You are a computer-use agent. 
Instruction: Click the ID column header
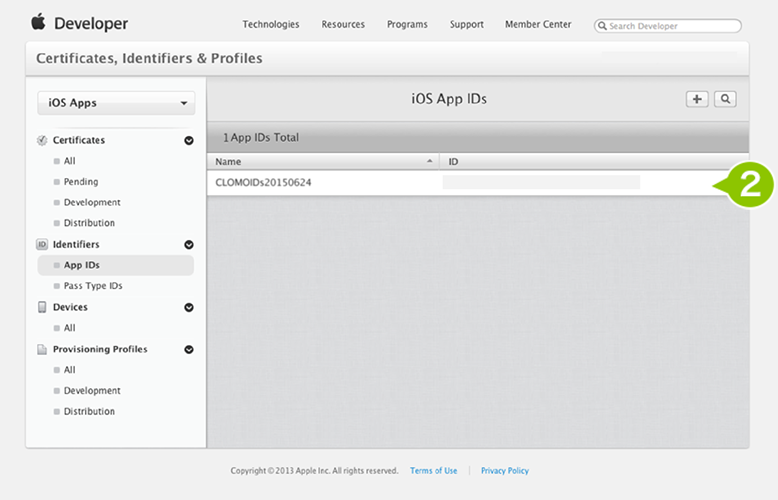coord(594,162)
